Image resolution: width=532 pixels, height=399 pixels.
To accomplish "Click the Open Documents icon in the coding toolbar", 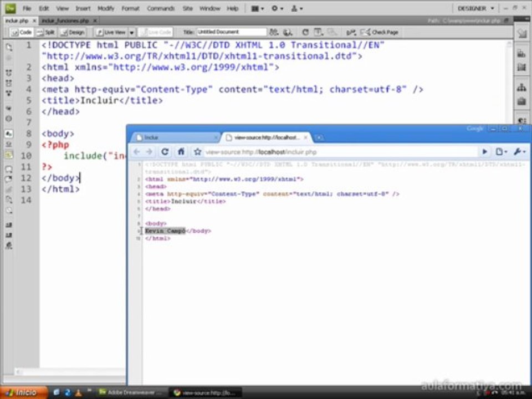I will [x=9, y=47].
